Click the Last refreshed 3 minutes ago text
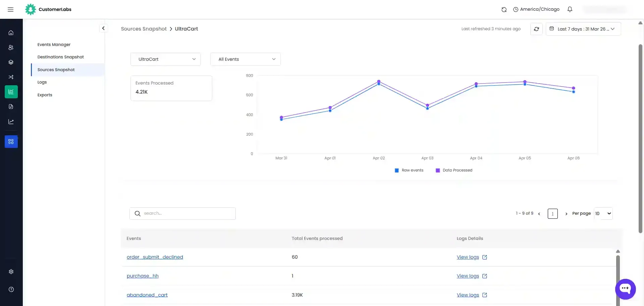 pyautogui.click(x=491, y=29)
